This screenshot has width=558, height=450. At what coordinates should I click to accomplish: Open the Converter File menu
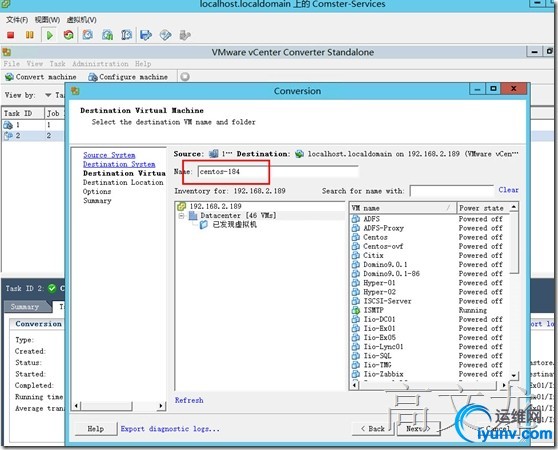12,64
